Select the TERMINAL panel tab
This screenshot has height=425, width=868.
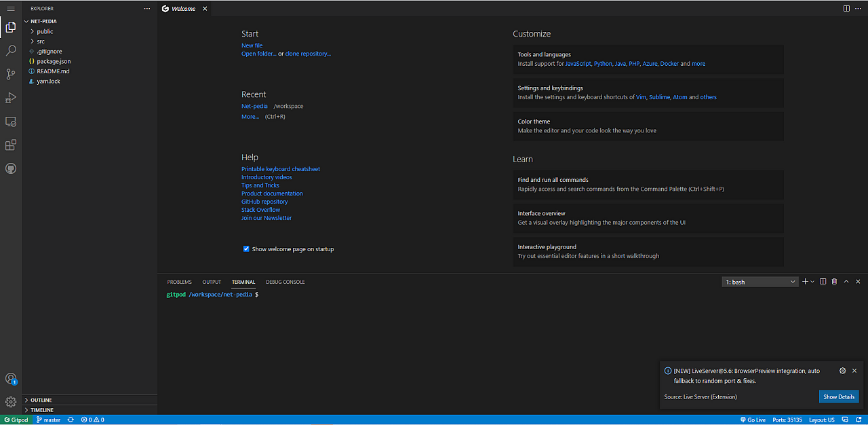(243, 282)
